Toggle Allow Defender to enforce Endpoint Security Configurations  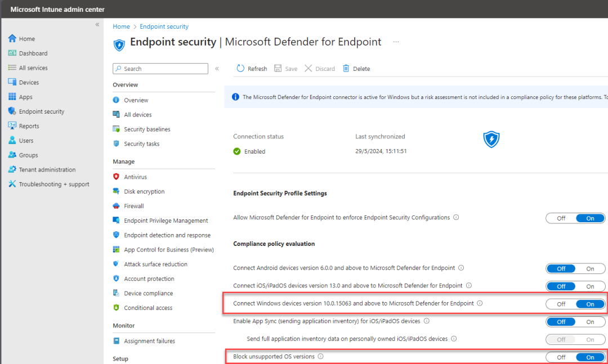point(575,218)
